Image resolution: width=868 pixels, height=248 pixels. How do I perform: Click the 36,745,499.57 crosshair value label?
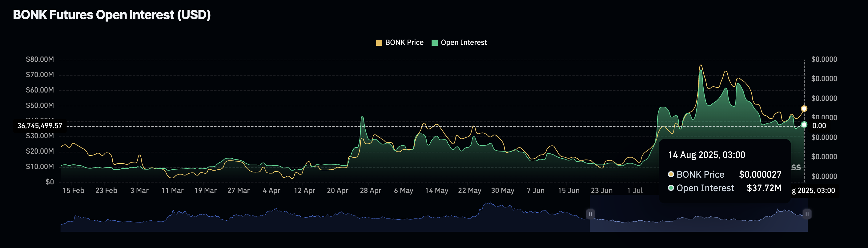coord(40,126)
